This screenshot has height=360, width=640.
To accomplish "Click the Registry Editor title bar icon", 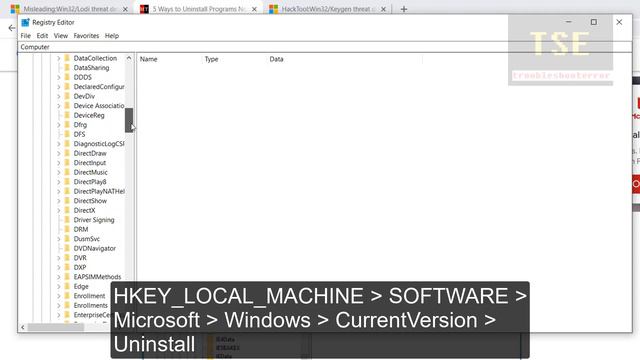I will click(25, 22).
